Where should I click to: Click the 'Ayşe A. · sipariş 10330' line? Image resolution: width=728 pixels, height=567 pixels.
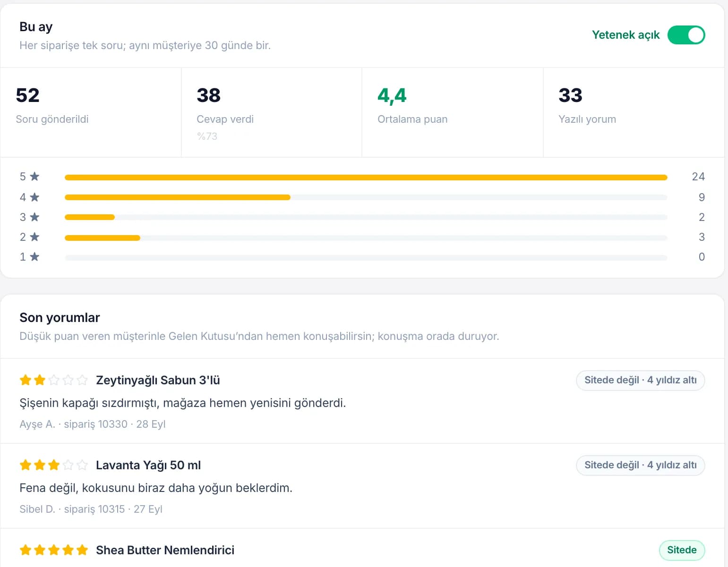[x=93, y=424]
